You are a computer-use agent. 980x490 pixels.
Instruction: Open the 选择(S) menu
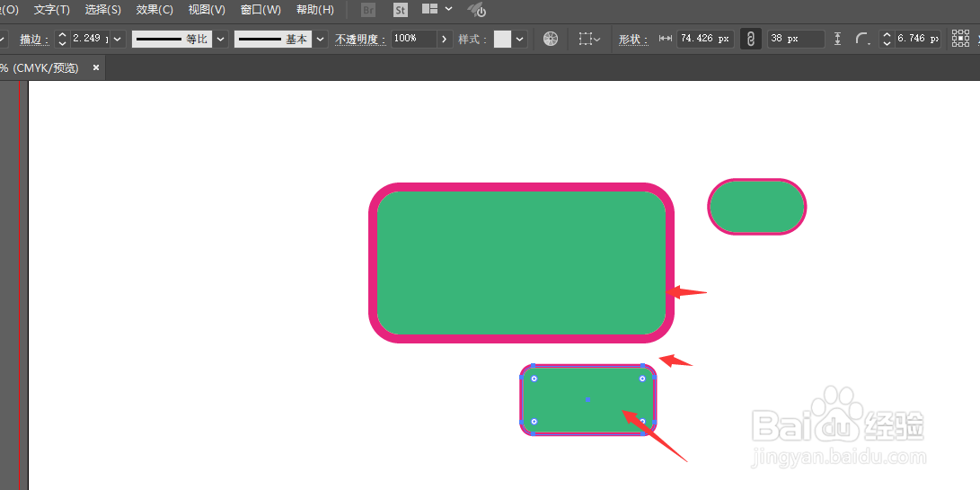click(103, 10)
